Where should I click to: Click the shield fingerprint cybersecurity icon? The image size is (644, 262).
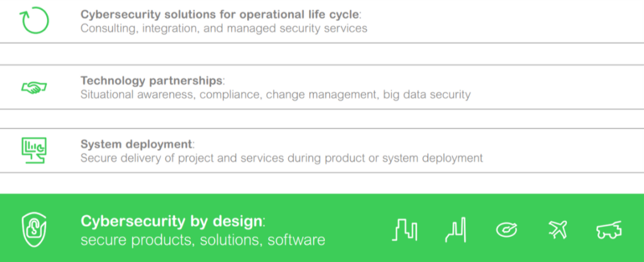click(x=34, y=229)
